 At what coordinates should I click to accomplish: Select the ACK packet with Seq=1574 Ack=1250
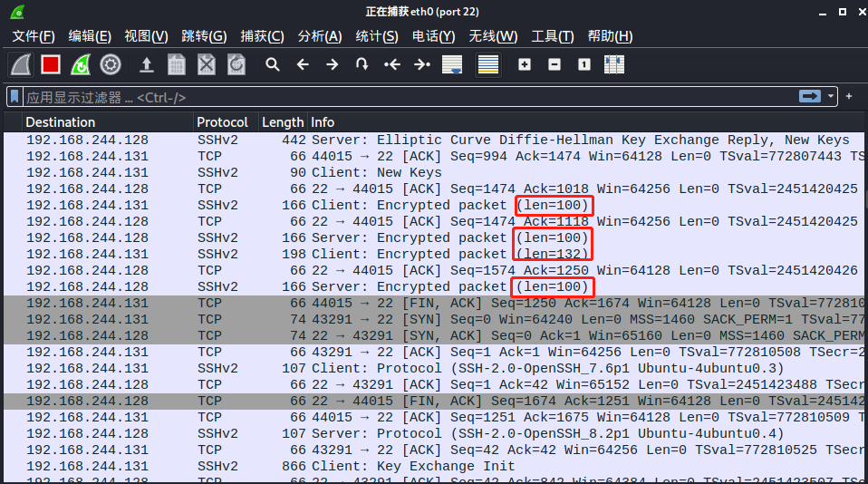click(x=433, y=270)
